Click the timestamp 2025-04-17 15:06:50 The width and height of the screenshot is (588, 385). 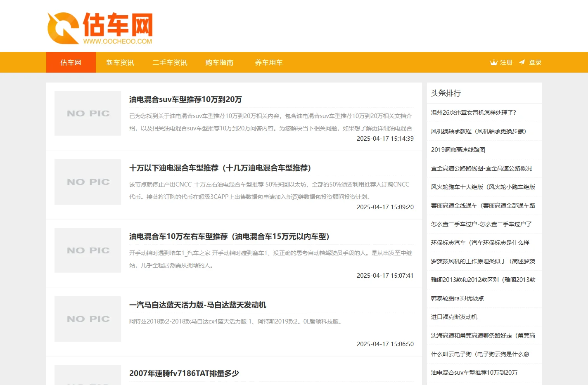click(385, 344)
